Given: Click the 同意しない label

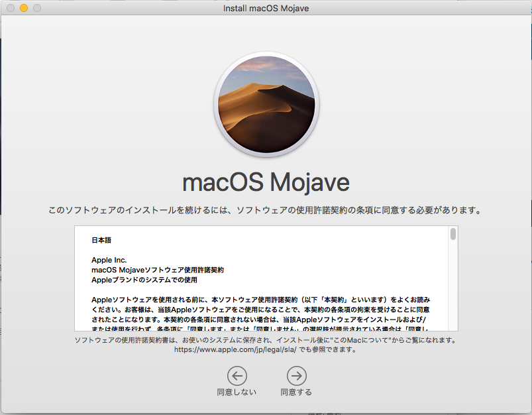Looking at the screenshot, I should pos(237,392).
